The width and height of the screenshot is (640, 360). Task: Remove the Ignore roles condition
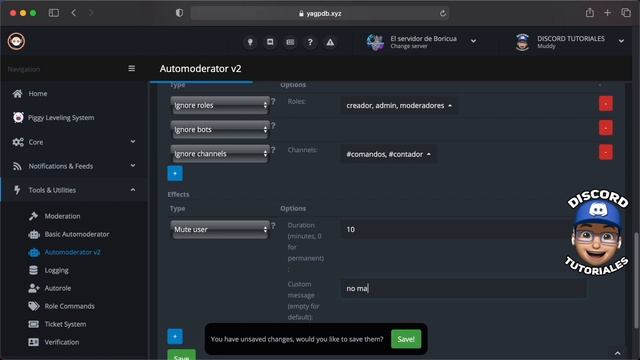(x=606, y=104)
